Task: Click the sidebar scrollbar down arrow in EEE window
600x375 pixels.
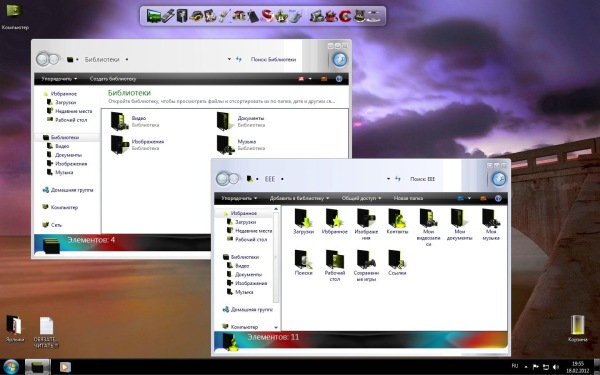Action: pos(276,328)
